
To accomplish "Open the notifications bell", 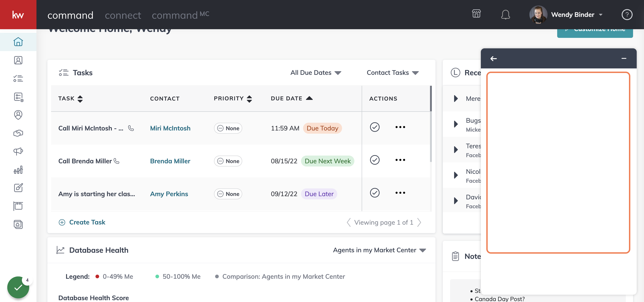I will click(505, 15).
